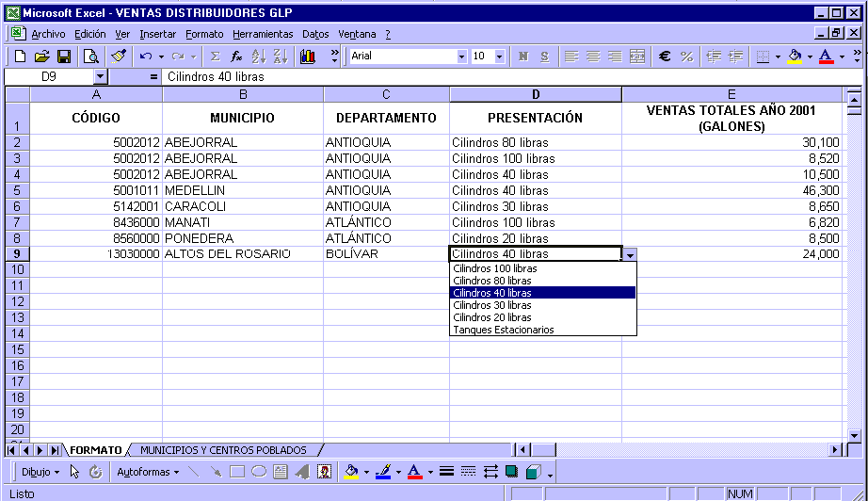Open Print Preview from the toolbar

(90, 57)
